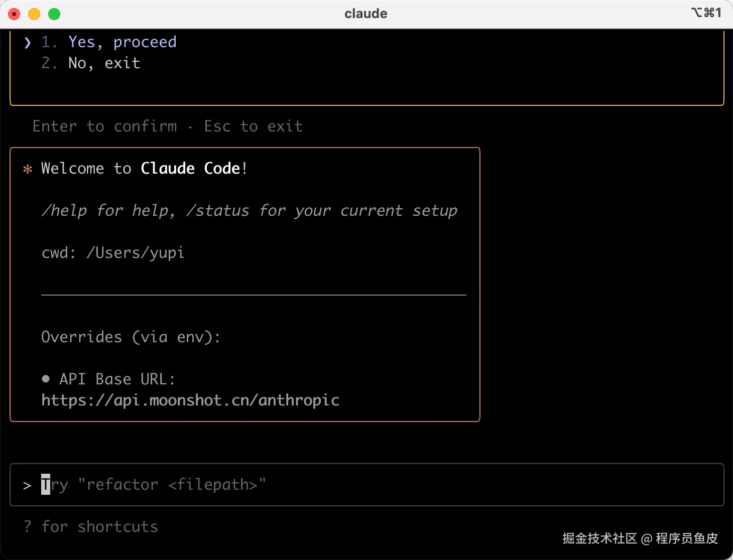The height and width of the screenshot is (560, 733).
Task: Click the prompt arrow in the input box
Action: [27, 485]
